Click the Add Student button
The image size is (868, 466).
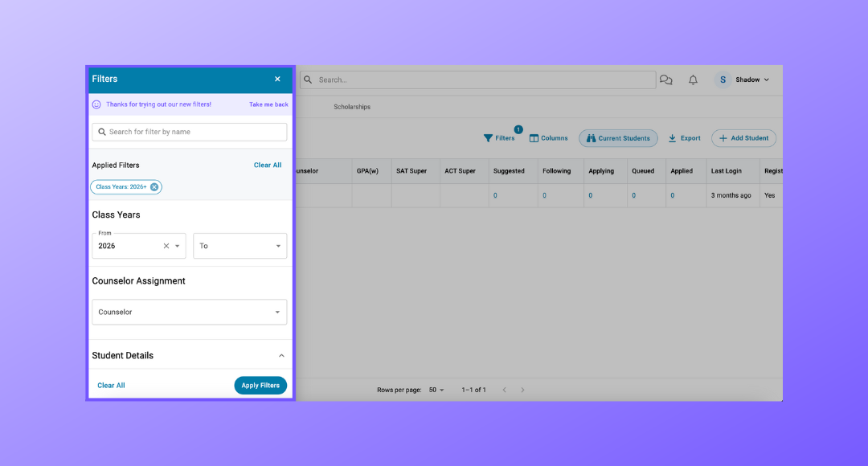point(743,138)
